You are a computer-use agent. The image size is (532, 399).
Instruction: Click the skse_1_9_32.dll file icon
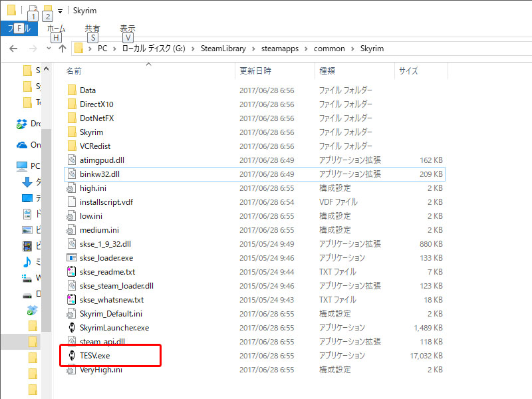pyautogui.click(x=72, y=243)
